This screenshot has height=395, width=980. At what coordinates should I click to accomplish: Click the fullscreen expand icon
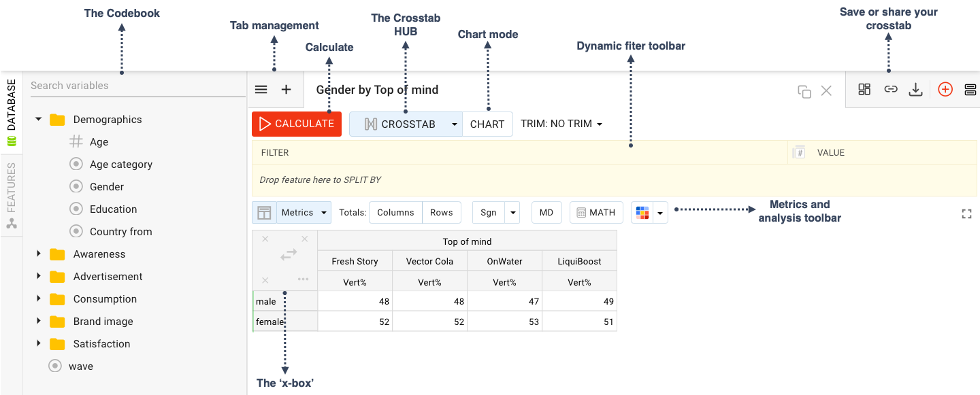966,213
